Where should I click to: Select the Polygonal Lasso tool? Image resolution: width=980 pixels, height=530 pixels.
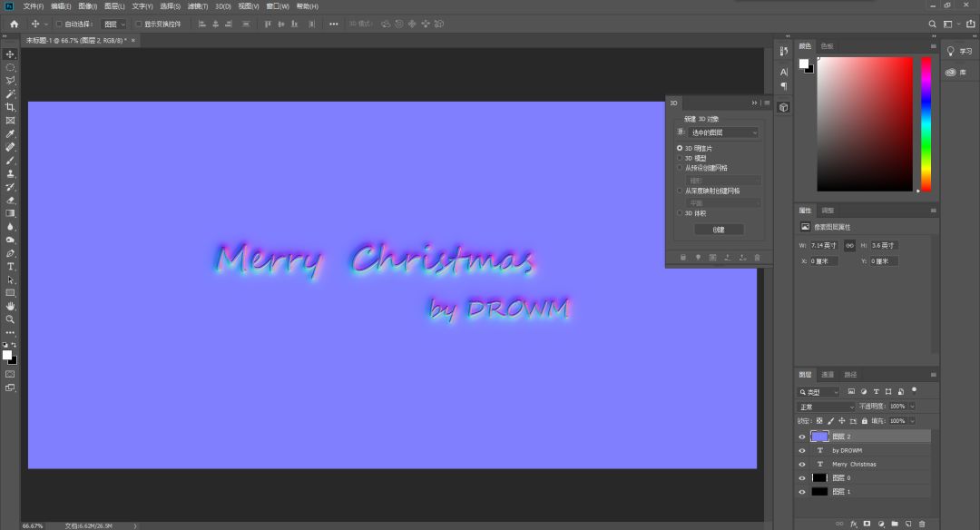point(10,81)
